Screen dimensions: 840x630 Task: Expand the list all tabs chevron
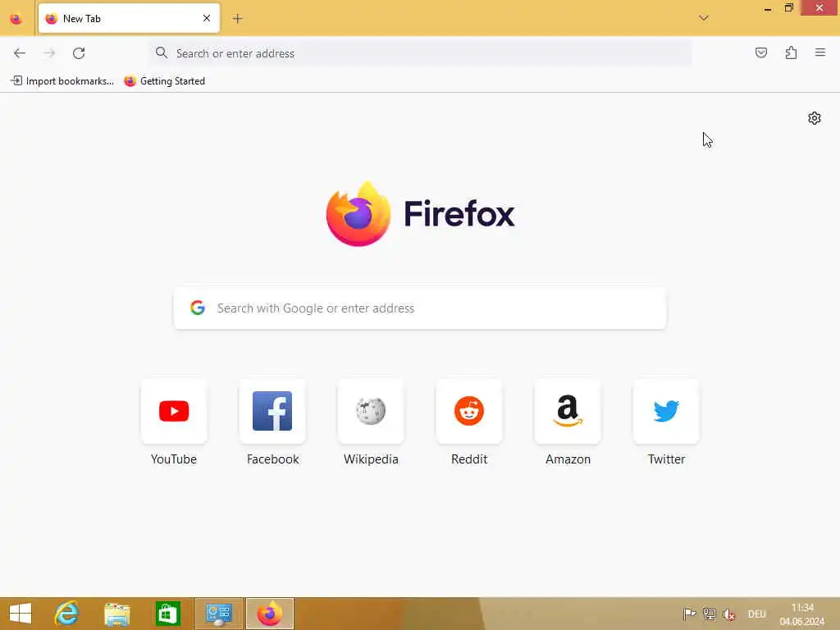click(x=703, y=18)
